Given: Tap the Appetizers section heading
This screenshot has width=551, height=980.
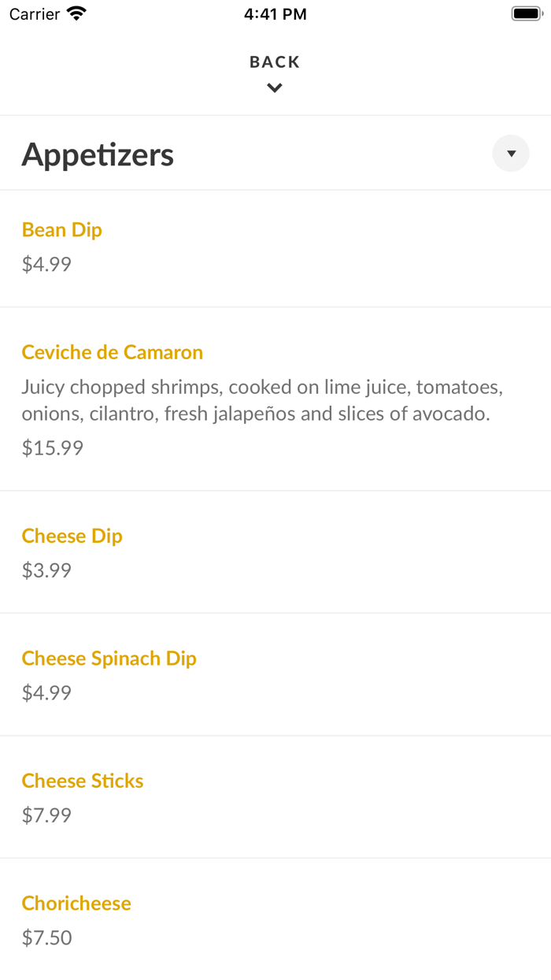Looking at the screenshot, I should (98, 154).
